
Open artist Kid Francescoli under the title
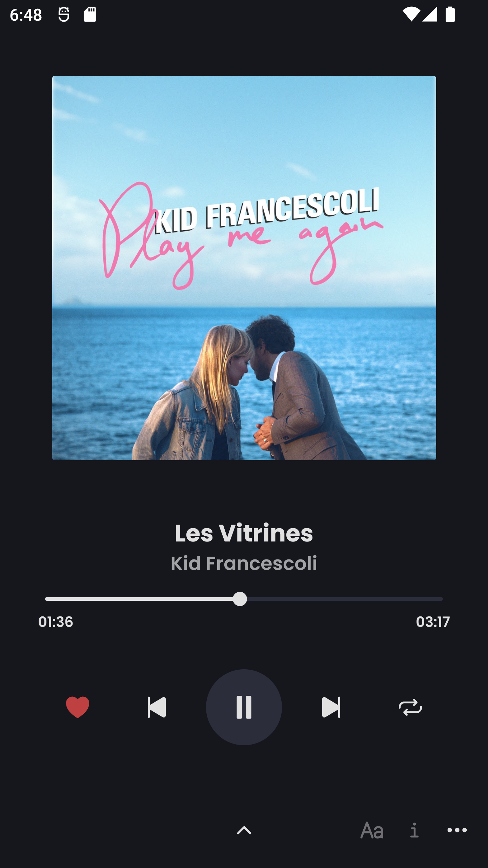[x=244, y=563]
